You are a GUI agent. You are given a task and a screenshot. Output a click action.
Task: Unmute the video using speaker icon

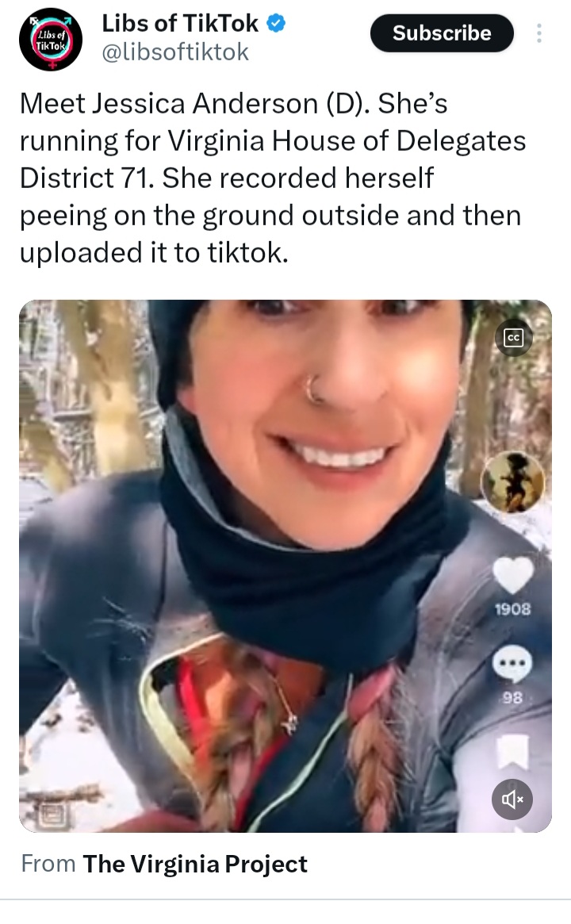512,799
